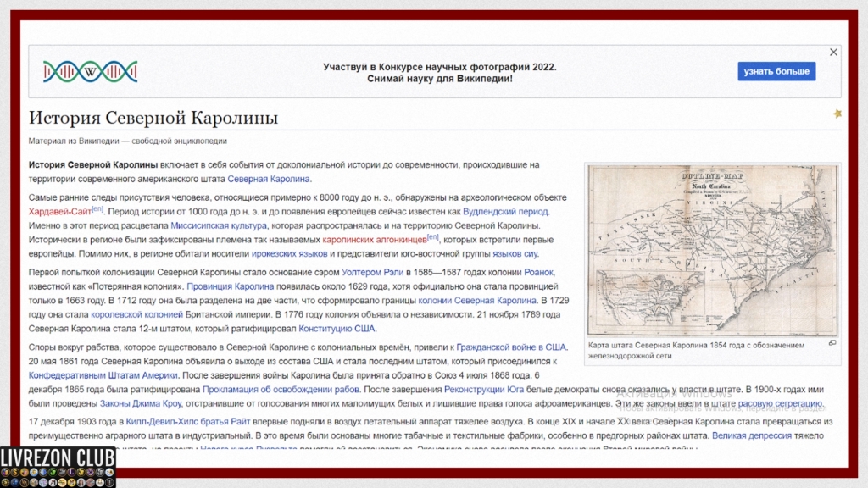Click the "Материал из Википедии" subtitle text
868x488 pixels.
pos(74,141)
